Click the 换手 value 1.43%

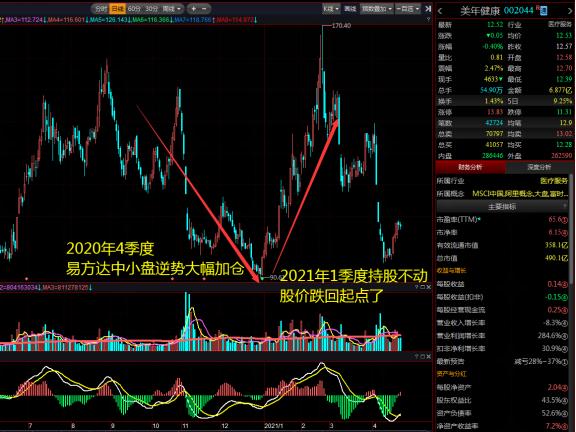(x=494, y=101)
